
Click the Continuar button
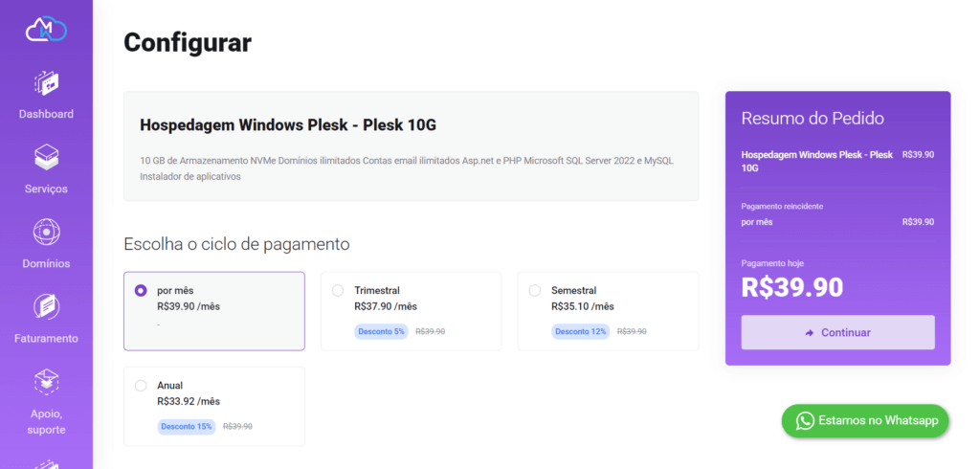tap(837, 333)
